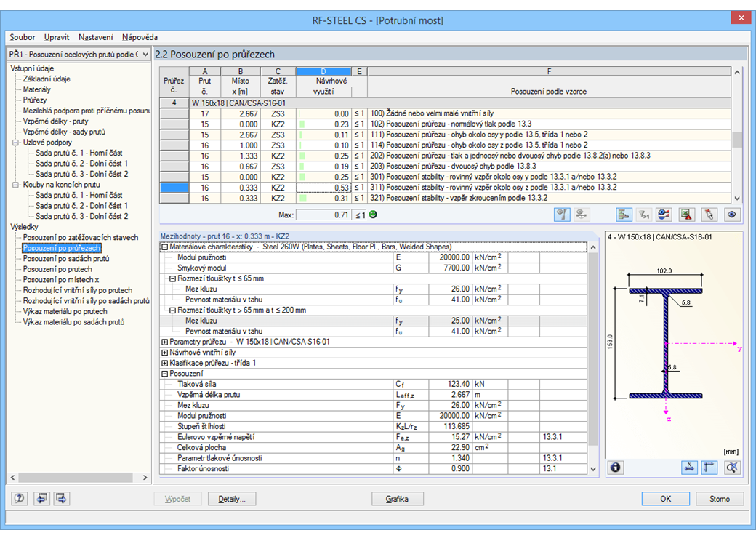Click the Modul pružnosti E value under Materiálové charakteristiky

450,257
